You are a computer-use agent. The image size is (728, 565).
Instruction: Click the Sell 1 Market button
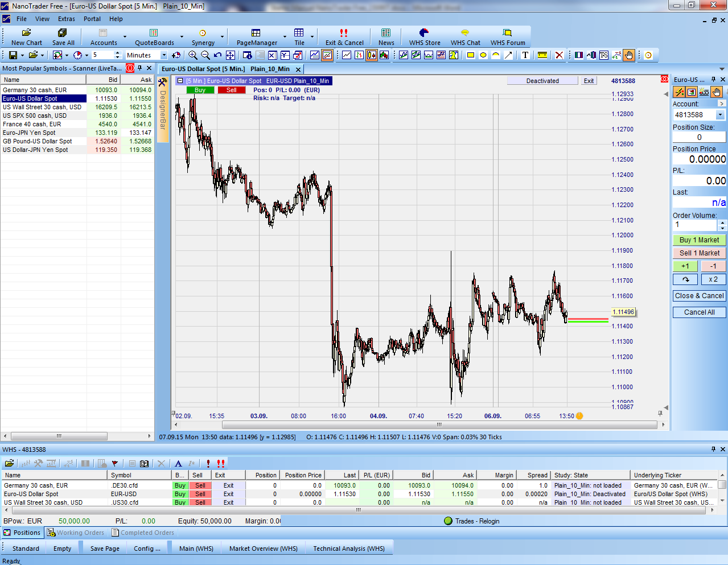(699, 253)
